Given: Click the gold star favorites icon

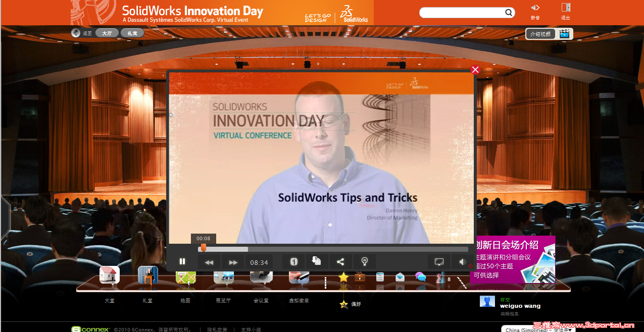Looking at the screenshot, I should point(343,277).
